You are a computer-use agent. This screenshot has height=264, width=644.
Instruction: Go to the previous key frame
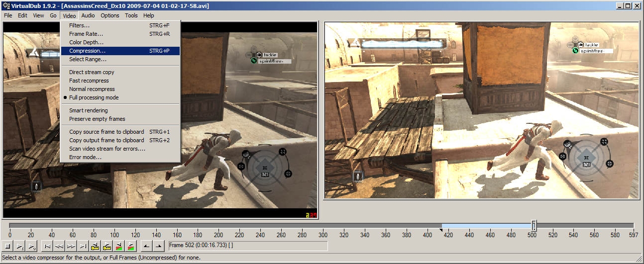[95, 246]
